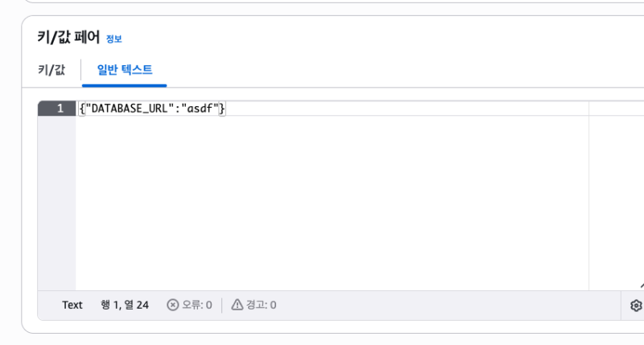Click the Text language mode label

click(x=72, y=305)
